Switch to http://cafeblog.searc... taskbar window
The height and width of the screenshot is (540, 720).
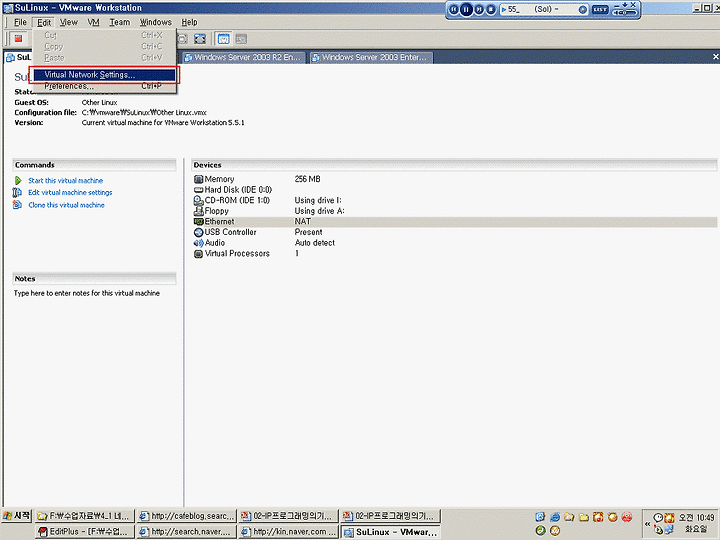(187, 516)
